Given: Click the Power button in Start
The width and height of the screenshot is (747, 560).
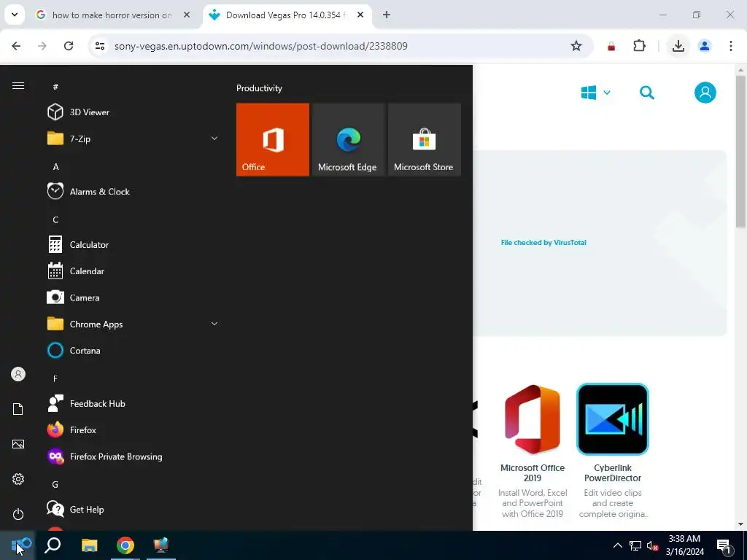Looking at the screenshot, I should (18, 514).
